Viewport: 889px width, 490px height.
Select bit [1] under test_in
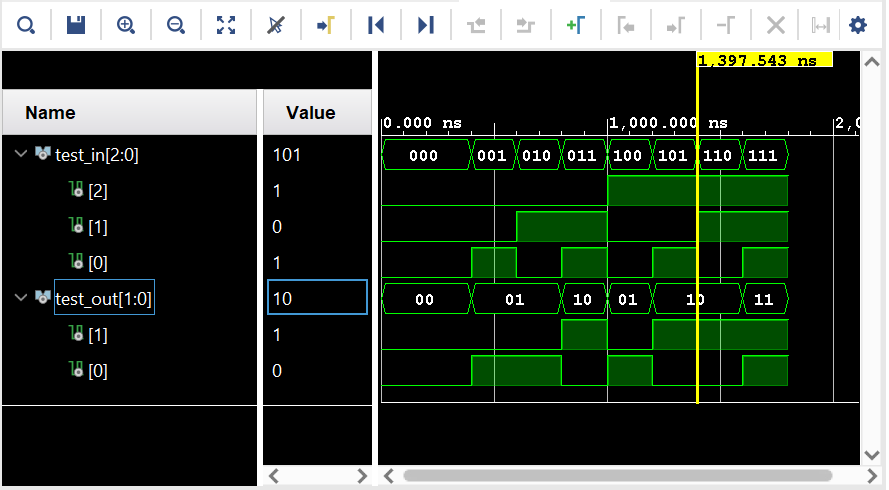[x=98, y=227]
